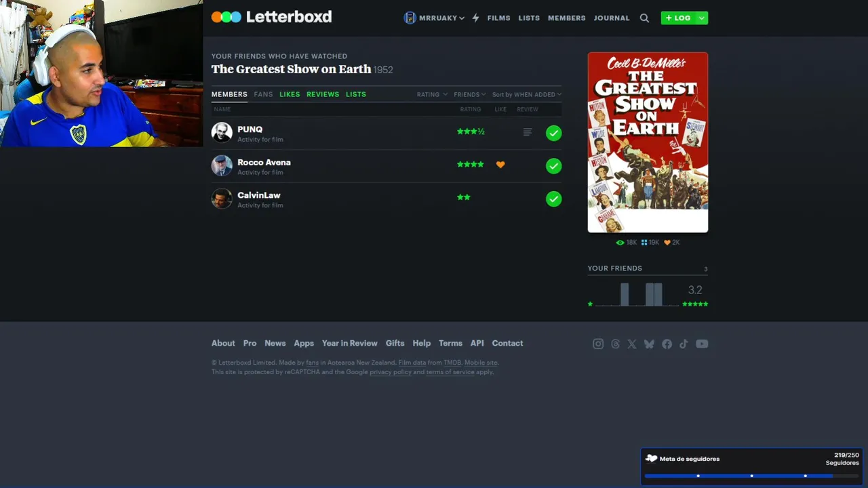Click the Letterboxd logo
The height and width of the screenshot is (488, 868).
pyautogui.click(x=271, y=17)
